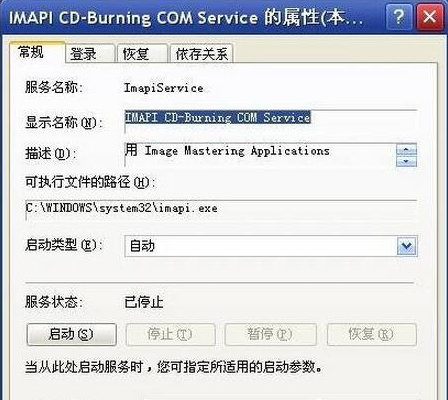Click the disabled 停止(T) button
The width and height of the screenshot is (448, 400).
pos(170,334)
